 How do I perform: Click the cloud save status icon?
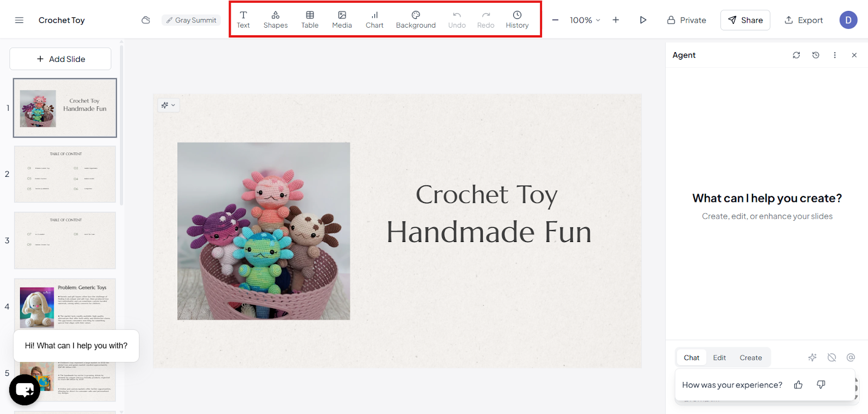(x=145, y=20)
